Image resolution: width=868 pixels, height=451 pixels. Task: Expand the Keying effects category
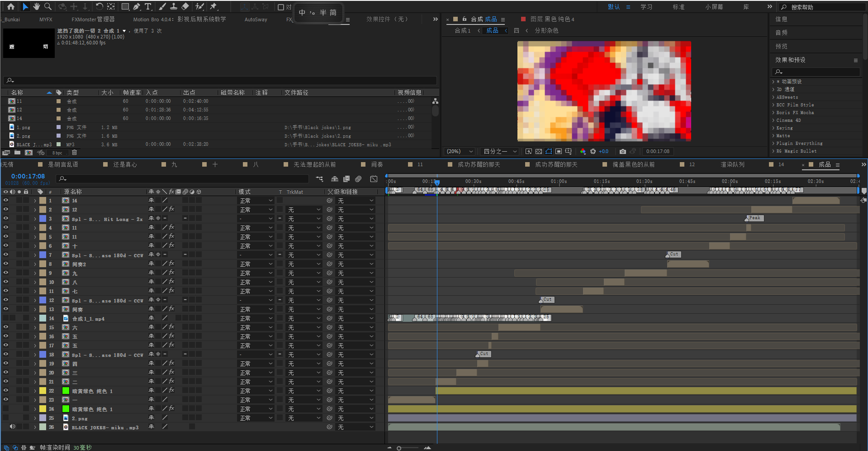pyautogui.click(x=784, y=128)
